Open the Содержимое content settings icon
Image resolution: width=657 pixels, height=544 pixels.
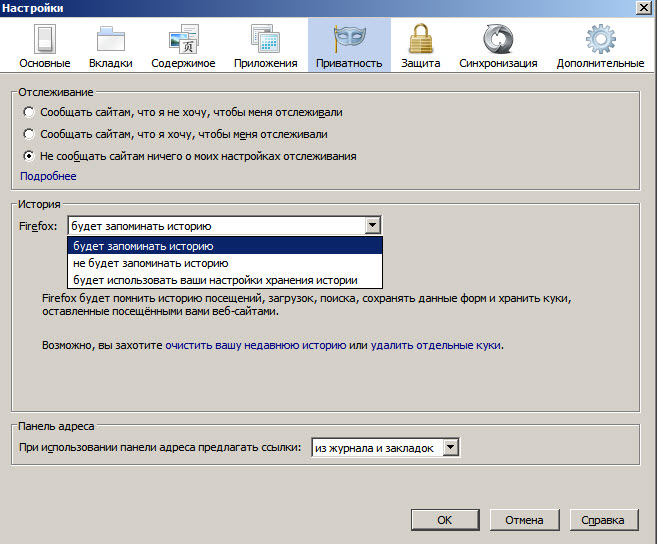pyautogui.click(x=184, y=40)
